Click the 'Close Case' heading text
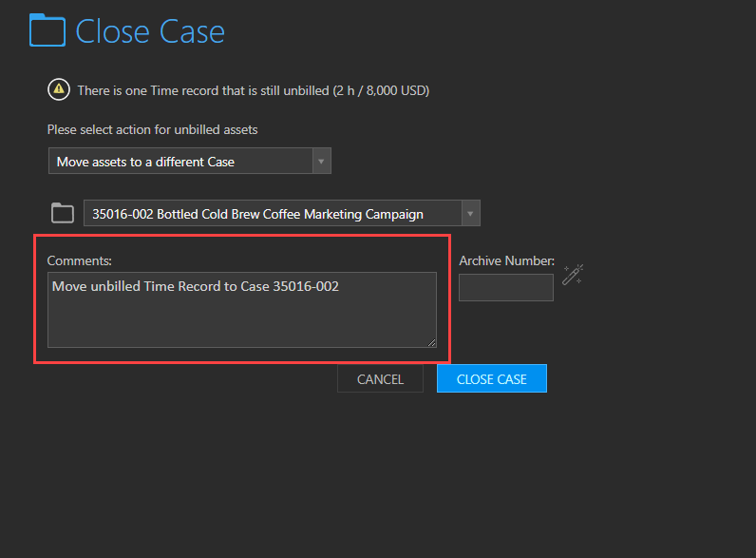 pyautogui.click(x=150, y=32)
